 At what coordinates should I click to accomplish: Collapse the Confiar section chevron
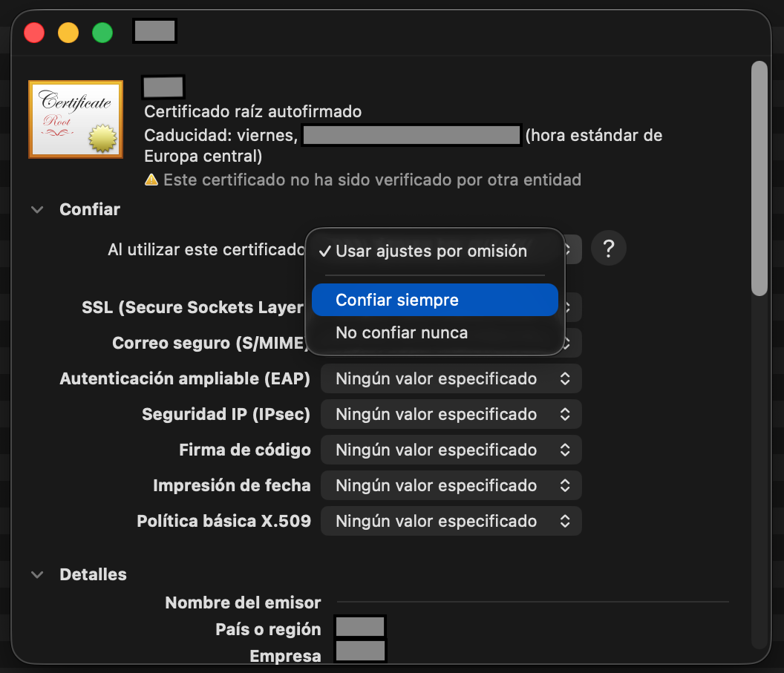pos(37,209)
